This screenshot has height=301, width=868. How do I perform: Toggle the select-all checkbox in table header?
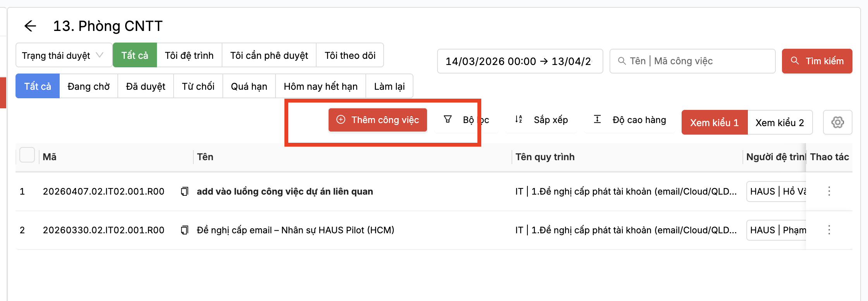(x=27, y=155)
